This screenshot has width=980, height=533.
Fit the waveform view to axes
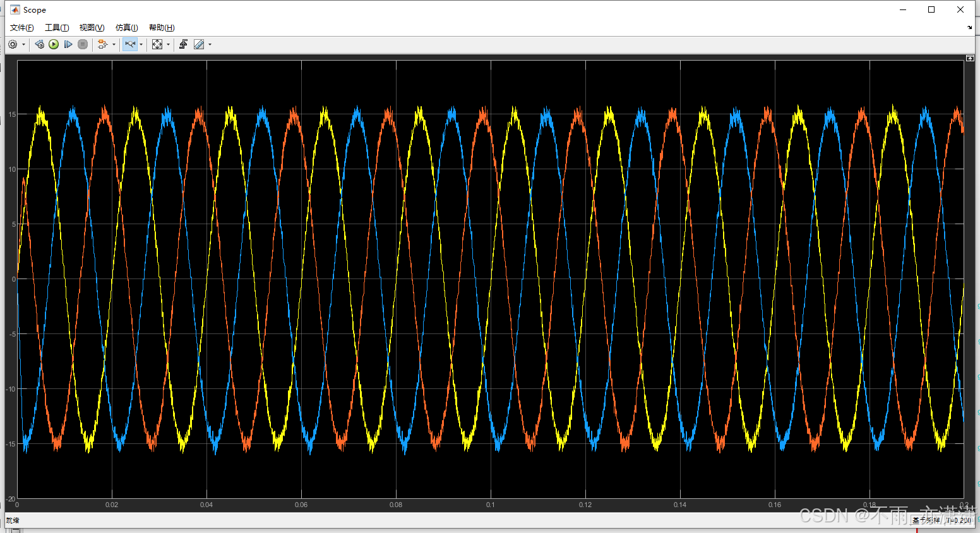click(x=157, y=44)
